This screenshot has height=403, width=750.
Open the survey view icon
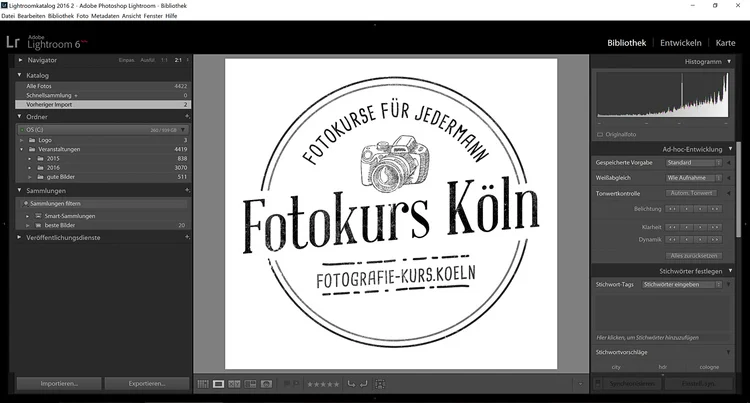click(x=250, y=384)
